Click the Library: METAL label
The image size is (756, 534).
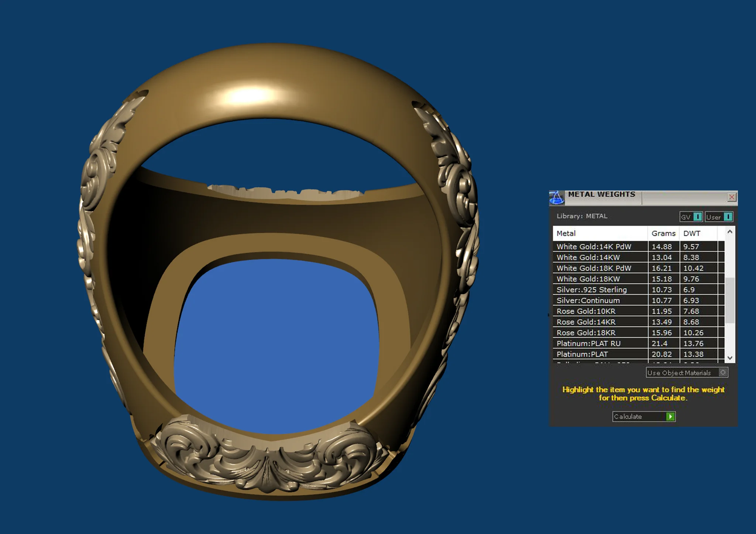tap(582, 216)
